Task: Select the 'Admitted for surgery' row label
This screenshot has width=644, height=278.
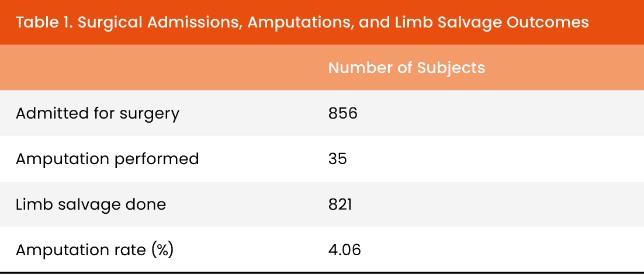Action: (x=97, y=113)
